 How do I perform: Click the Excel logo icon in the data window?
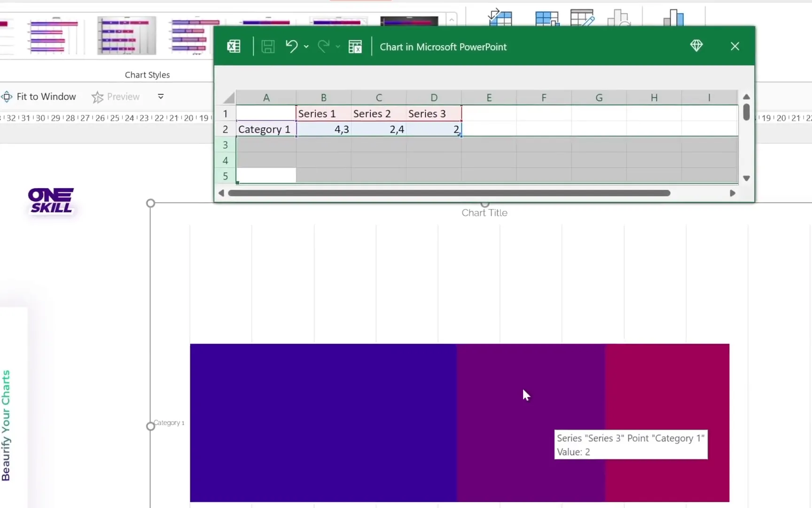[234, 47]
